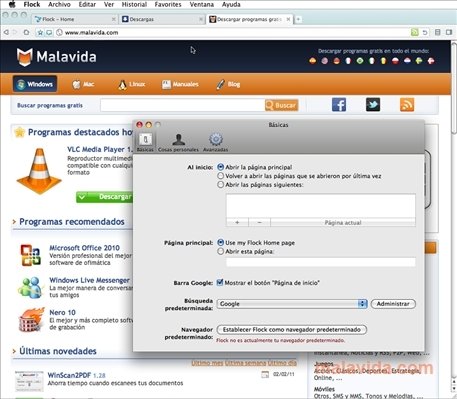Screen dimensions: 457x399
Task: Close the Descargas tab
Action: click(201, 19)
